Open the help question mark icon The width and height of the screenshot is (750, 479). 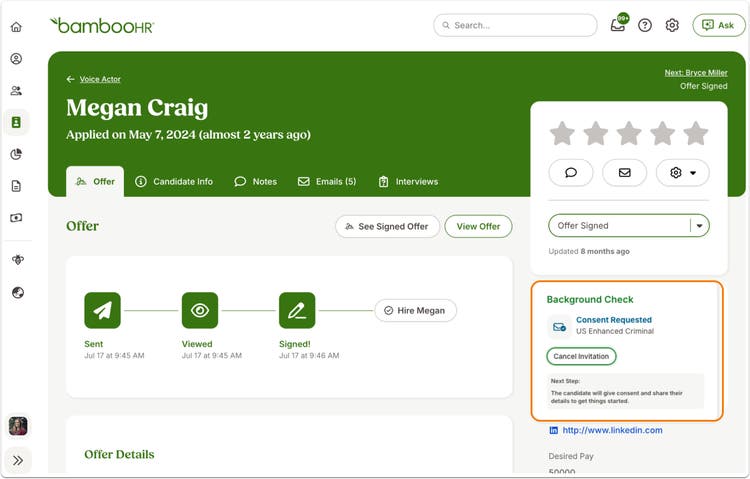(x=645, y=25)
